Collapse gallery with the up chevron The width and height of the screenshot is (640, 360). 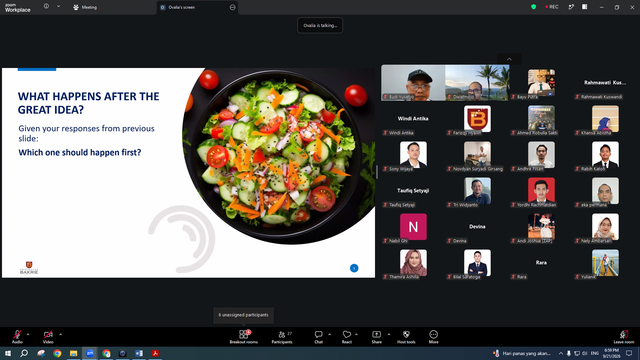(509, 59)
